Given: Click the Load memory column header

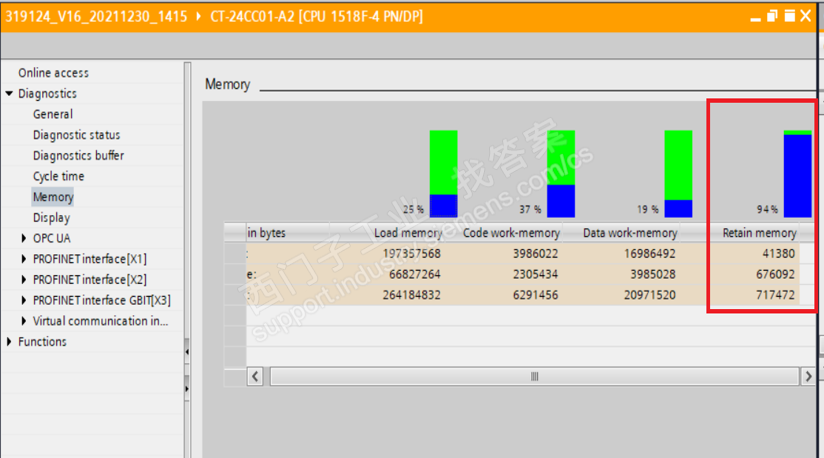Looking at the screenshot, I should click(408, 233).
